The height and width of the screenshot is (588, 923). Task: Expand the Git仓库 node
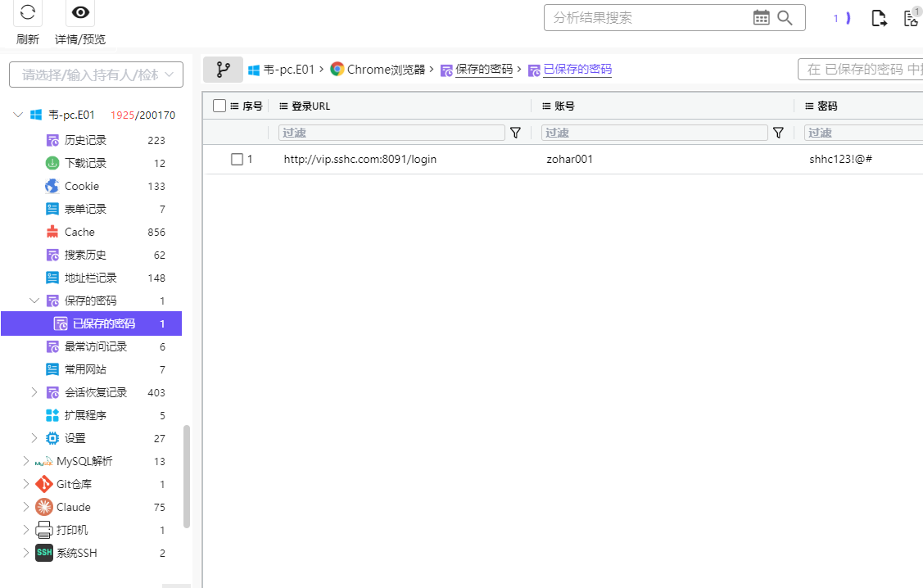pyautogui.click(x=26, y=485)
